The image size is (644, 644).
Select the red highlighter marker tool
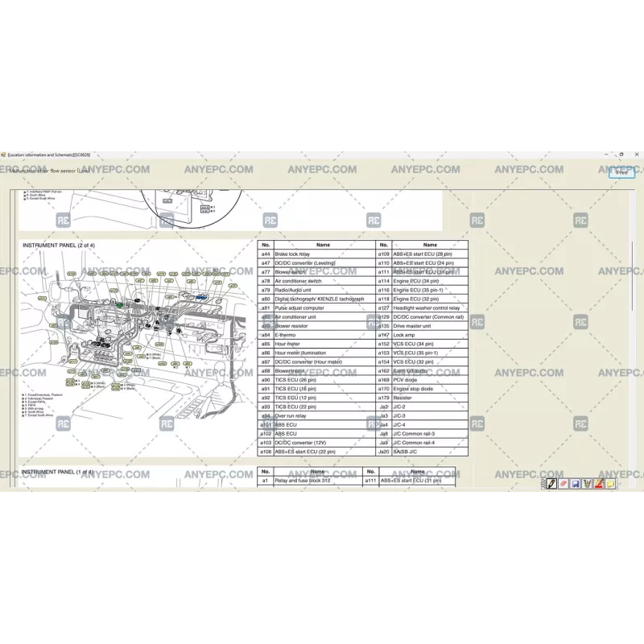point(599,483)
